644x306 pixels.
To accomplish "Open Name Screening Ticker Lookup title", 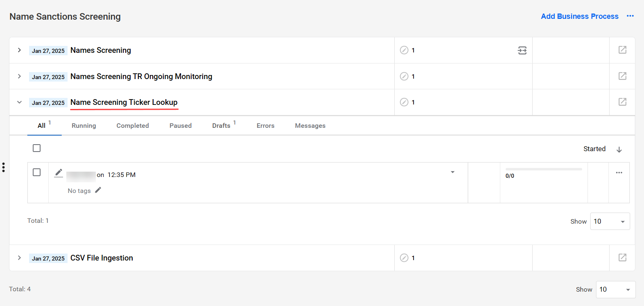I will (x=124, y=102).
